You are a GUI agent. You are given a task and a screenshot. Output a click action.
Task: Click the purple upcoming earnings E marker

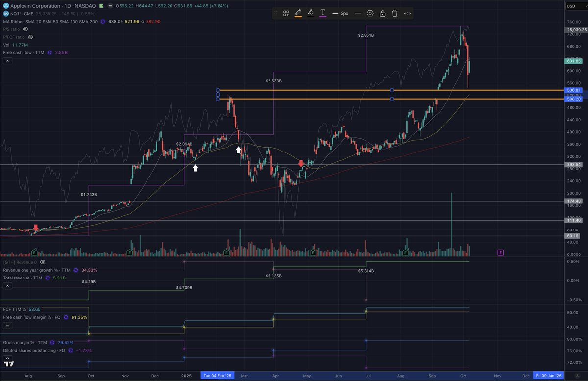point(501,253)
